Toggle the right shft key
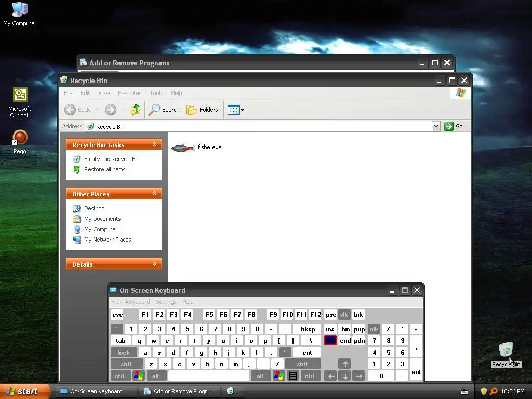This screenshot has height=399, width=532. [x=302, y=364]
